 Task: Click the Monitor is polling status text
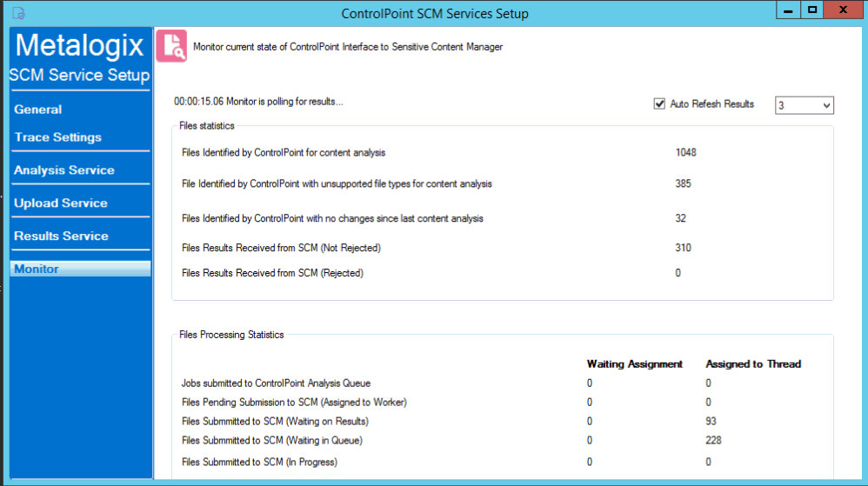[x=258, y=102]
